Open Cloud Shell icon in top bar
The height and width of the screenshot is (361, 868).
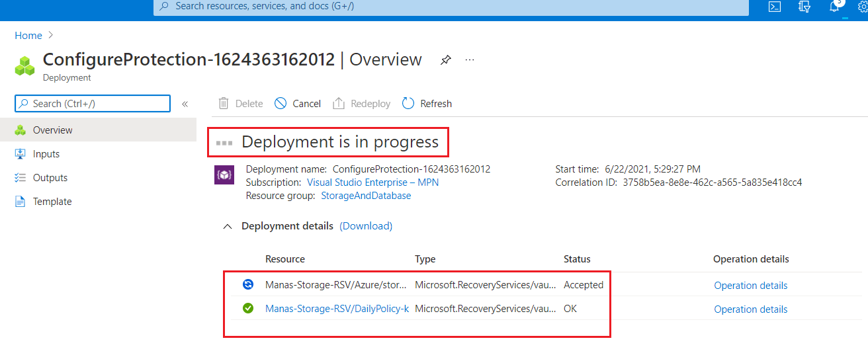[x=773, y=7]
